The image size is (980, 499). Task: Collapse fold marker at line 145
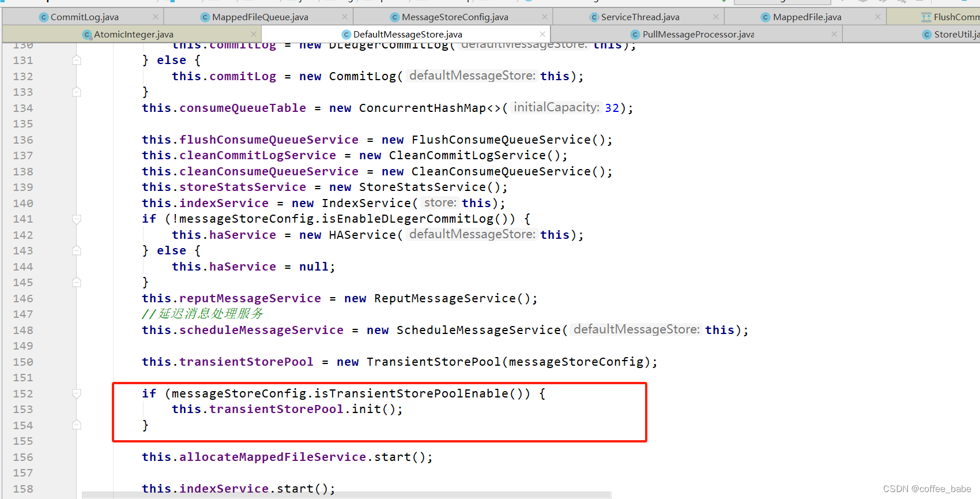pyautogui.click(x=77, y=282)
